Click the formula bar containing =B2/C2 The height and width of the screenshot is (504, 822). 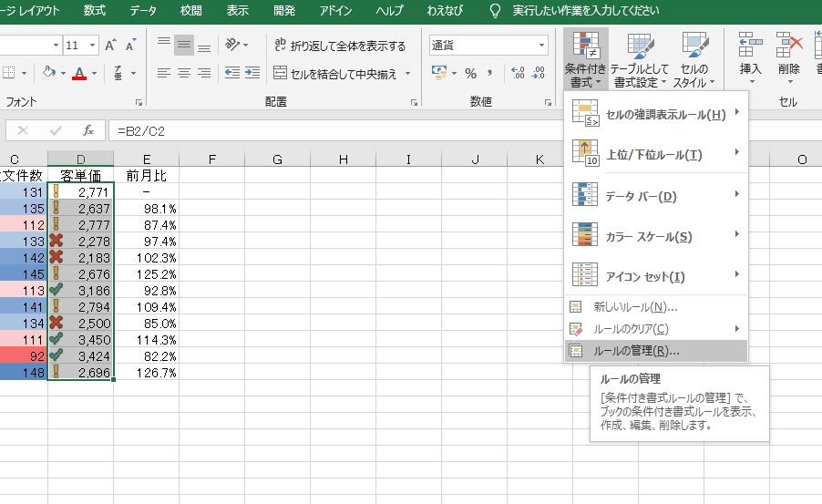[334, 130]
